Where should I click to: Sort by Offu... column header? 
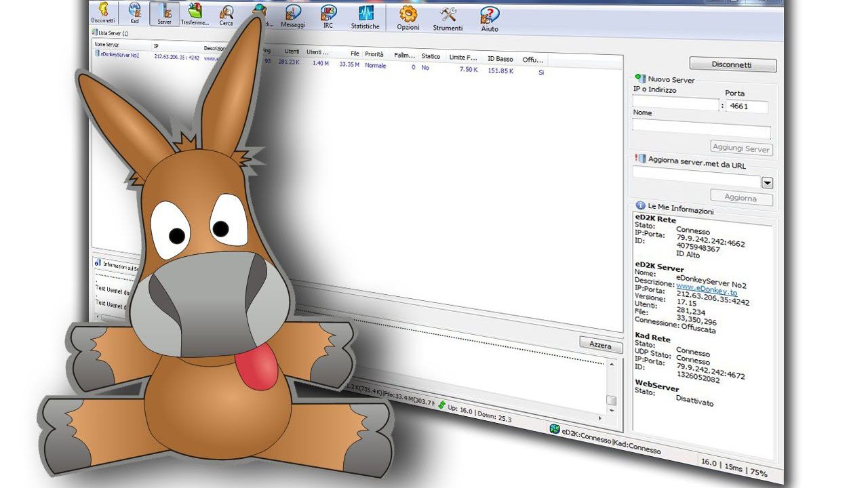click(x=534, y=60)
